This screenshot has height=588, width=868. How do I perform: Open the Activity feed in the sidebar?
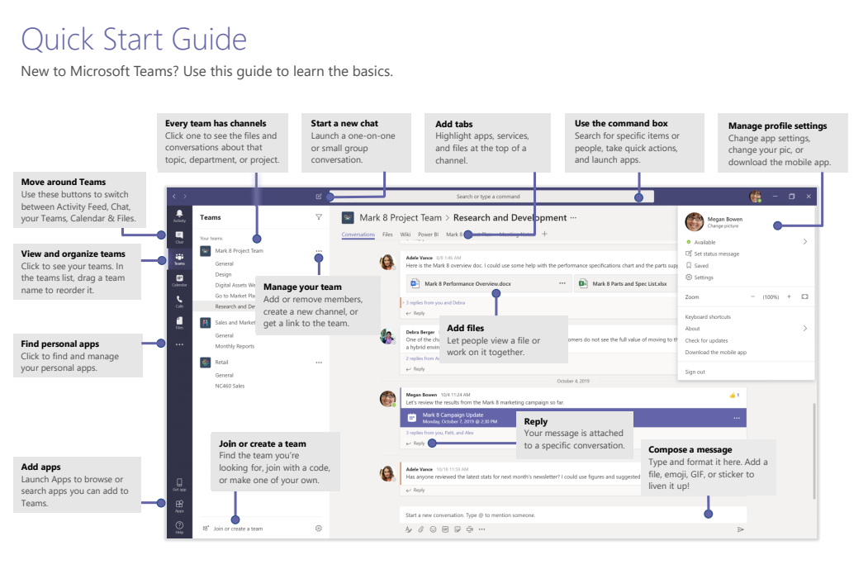[x=179, y=216]
